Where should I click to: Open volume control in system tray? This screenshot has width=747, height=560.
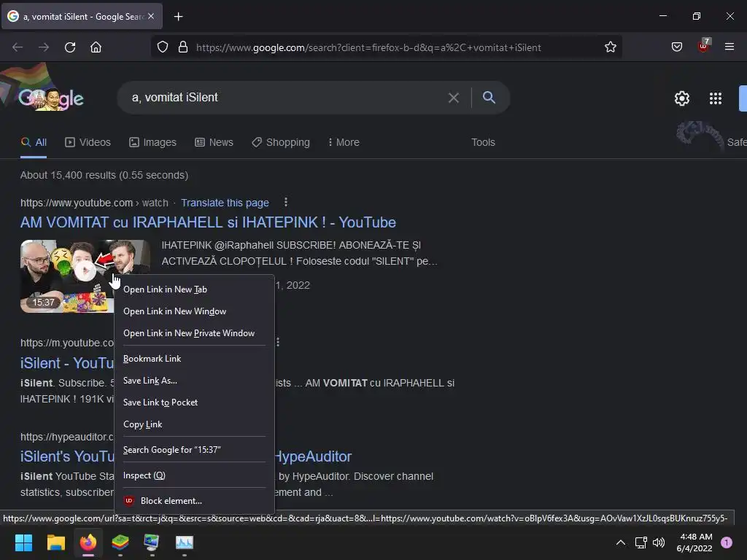tap(659, 542)
